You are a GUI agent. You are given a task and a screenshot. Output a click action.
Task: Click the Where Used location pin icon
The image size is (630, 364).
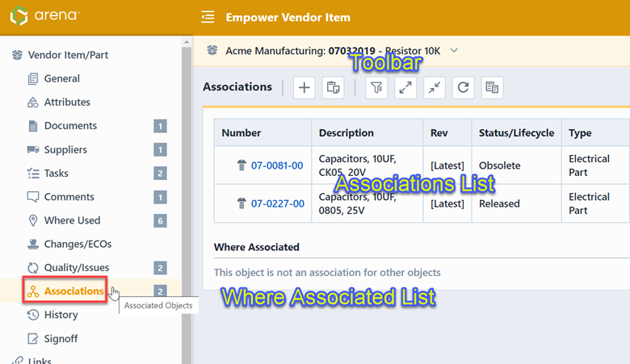pyautogui.click(x=33, y=220)
